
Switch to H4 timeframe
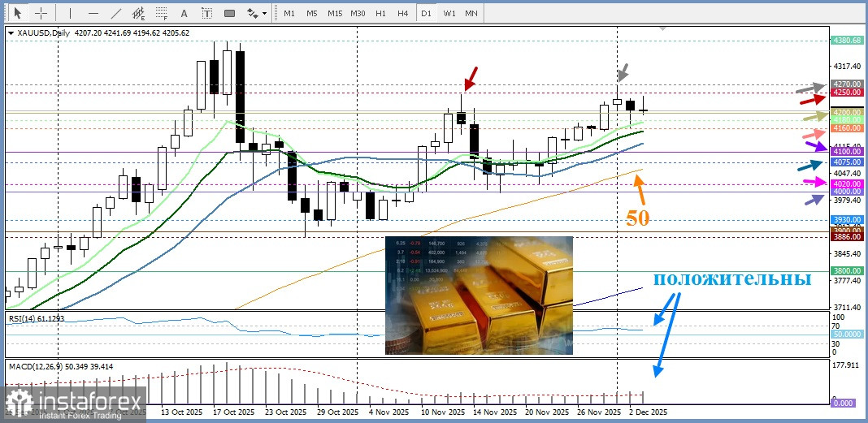pyautogui.click(x=402, y=13)
